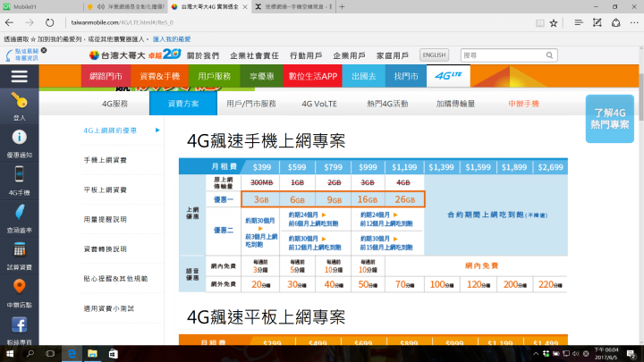
Task: Open the 網路門市 menu
Action: (106, 76)
